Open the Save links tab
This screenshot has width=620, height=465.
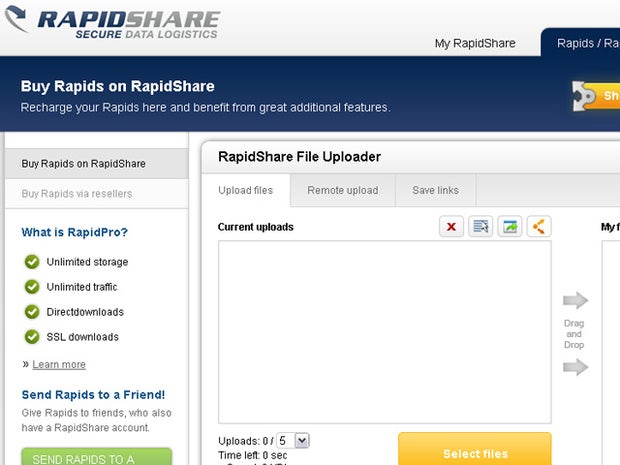(435, 190)
